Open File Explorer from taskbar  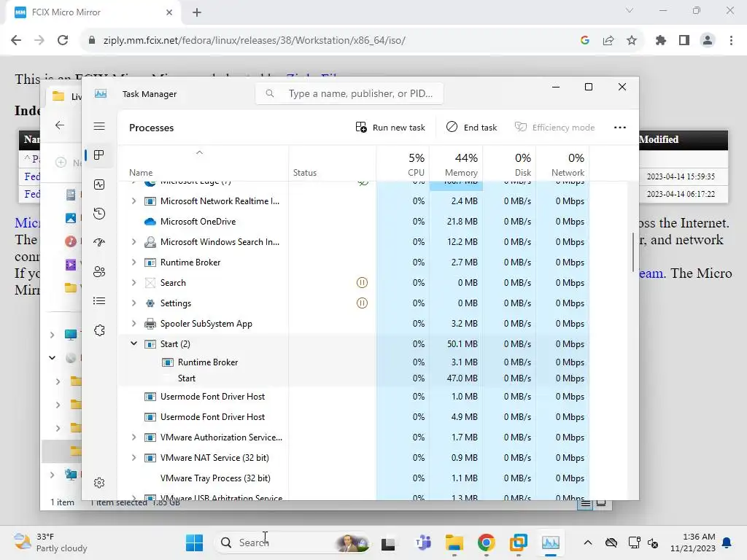pyautogui.click(x=454, y=542)
